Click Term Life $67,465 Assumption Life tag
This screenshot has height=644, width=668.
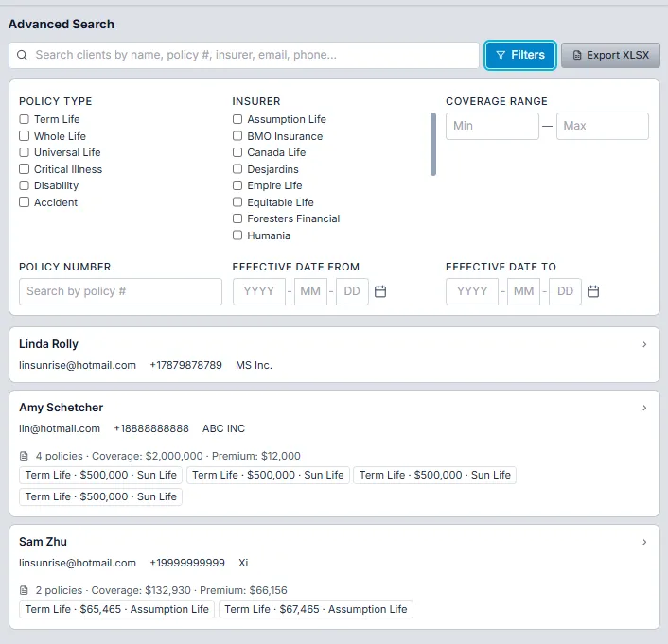[316, 610]
